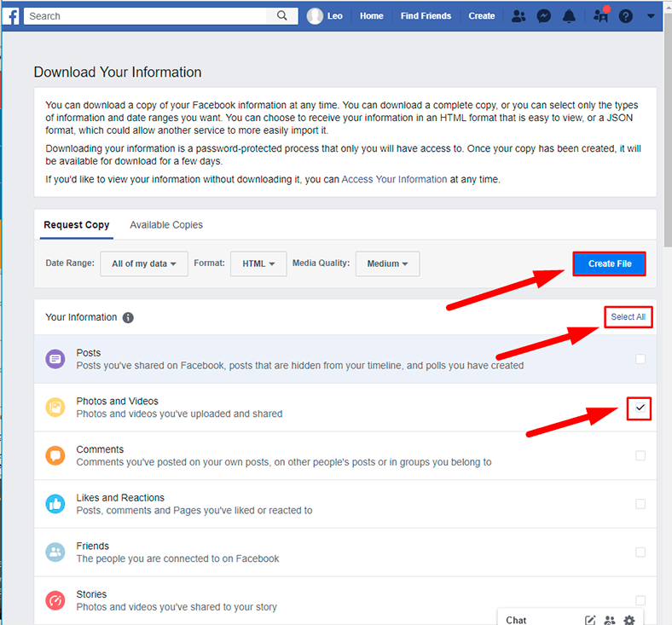Check the Likes and Reactions checkbox
672x625 pixels.
click(640, 504)
